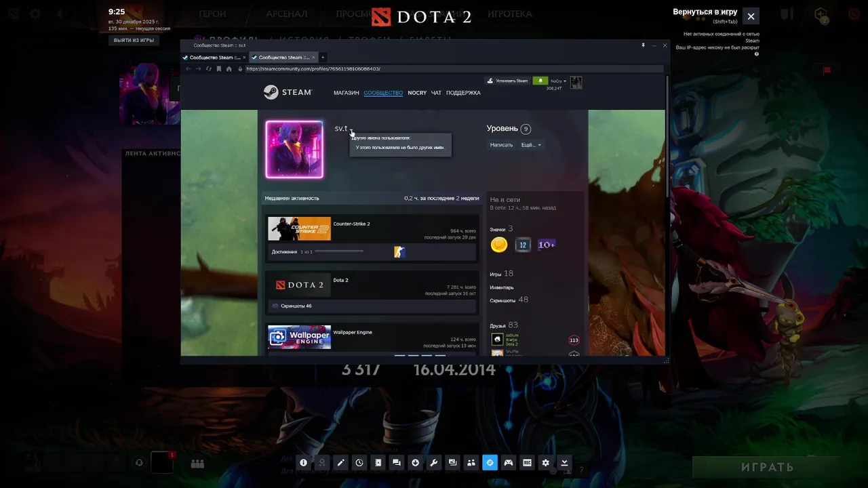Click the 'Написать' message button
This screenshot has height=488, width=868.
point(502,145)
